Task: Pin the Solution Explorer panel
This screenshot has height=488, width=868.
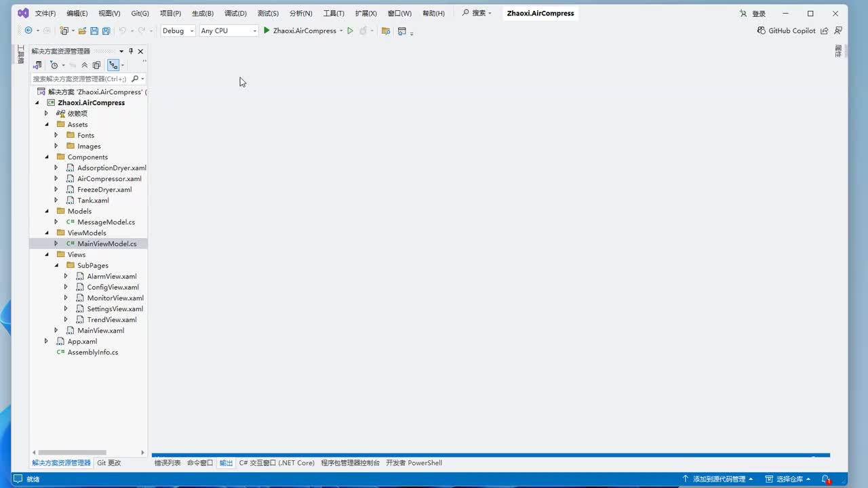Action: point(132,51)
